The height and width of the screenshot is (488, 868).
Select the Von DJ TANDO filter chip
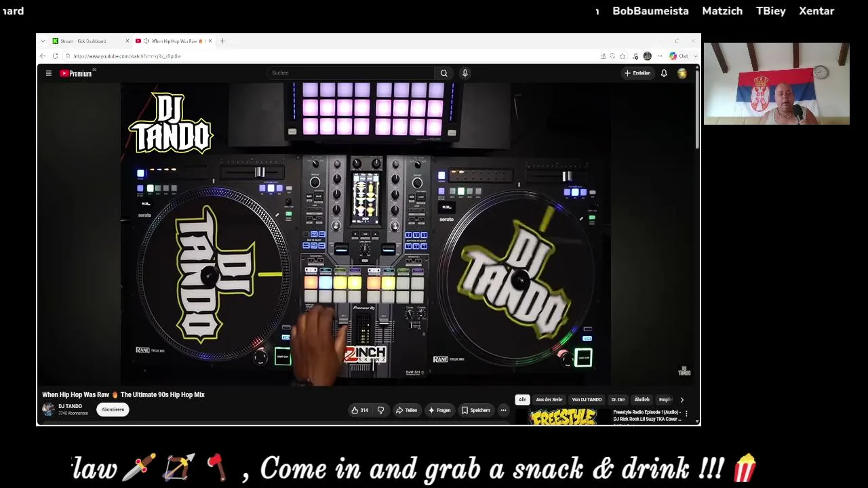587,400
